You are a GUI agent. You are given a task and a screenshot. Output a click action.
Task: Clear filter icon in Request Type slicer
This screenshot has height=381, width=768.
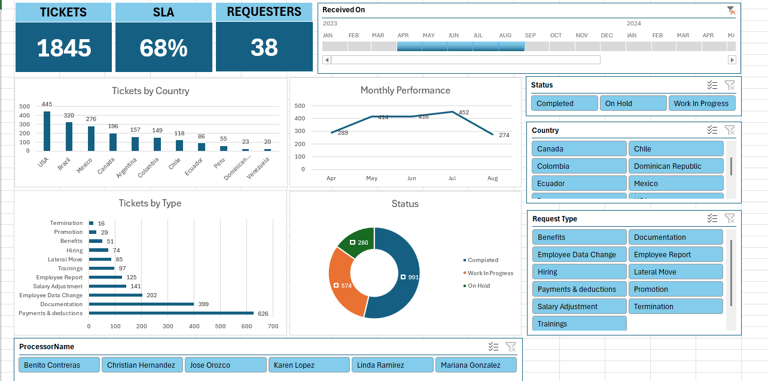point(730,218)
